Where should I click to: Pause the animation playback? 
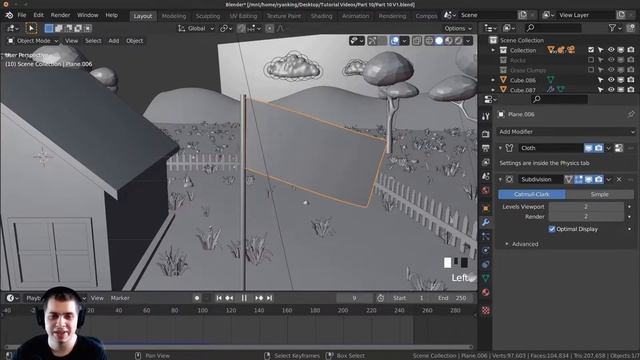(244, 298)
